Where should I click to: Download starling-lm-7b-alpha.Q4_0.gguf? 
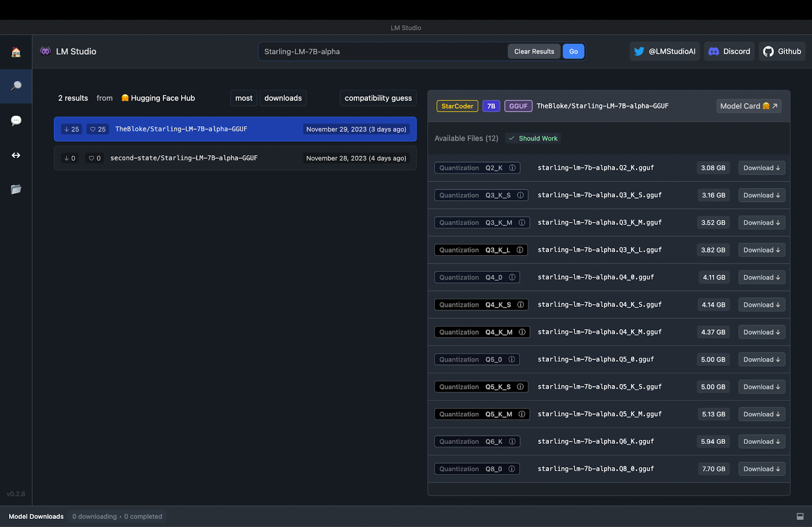[x=762, y=277]
